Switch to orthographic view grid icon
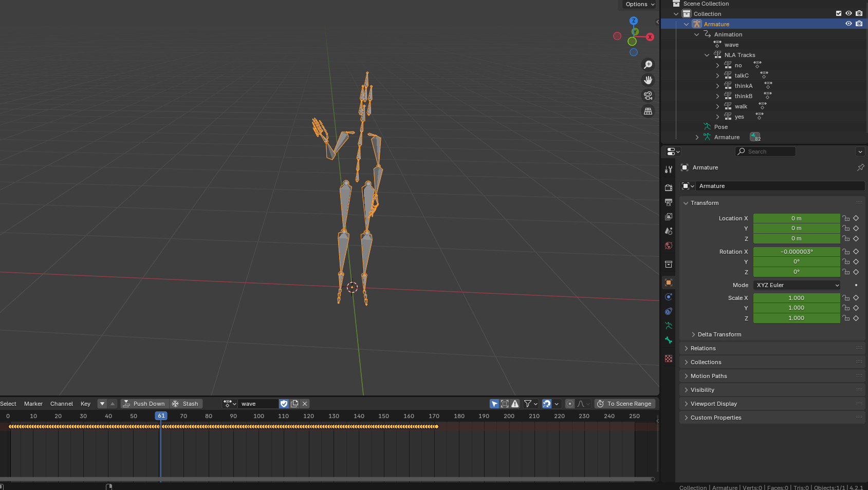868x490 pixels. pyautogui.click(x=648, y=111)
